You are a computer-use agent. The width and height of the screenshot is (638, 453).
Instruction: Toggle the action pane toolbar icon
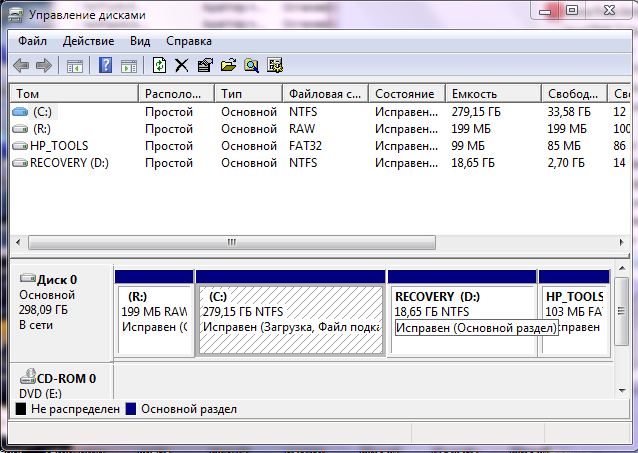point(129,66)
